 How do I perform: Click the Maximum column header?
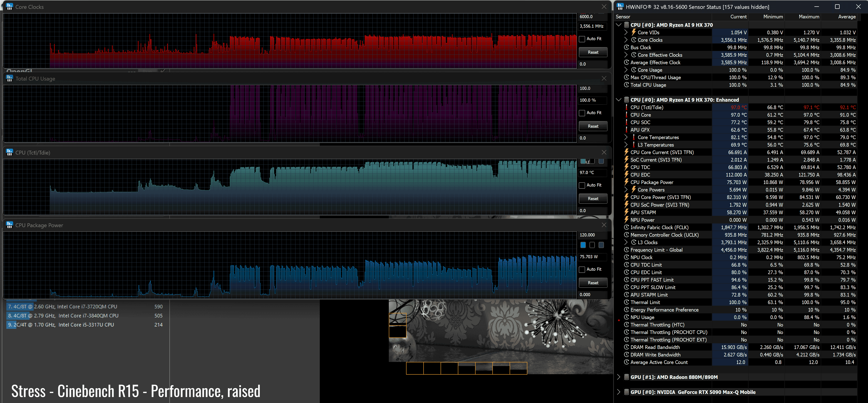click(809, 17)
